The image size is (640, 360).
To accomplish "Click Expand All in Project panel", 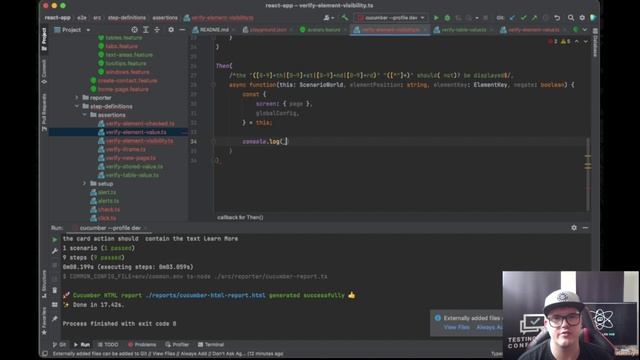I will pyautogui.click(x=146, y=30).
